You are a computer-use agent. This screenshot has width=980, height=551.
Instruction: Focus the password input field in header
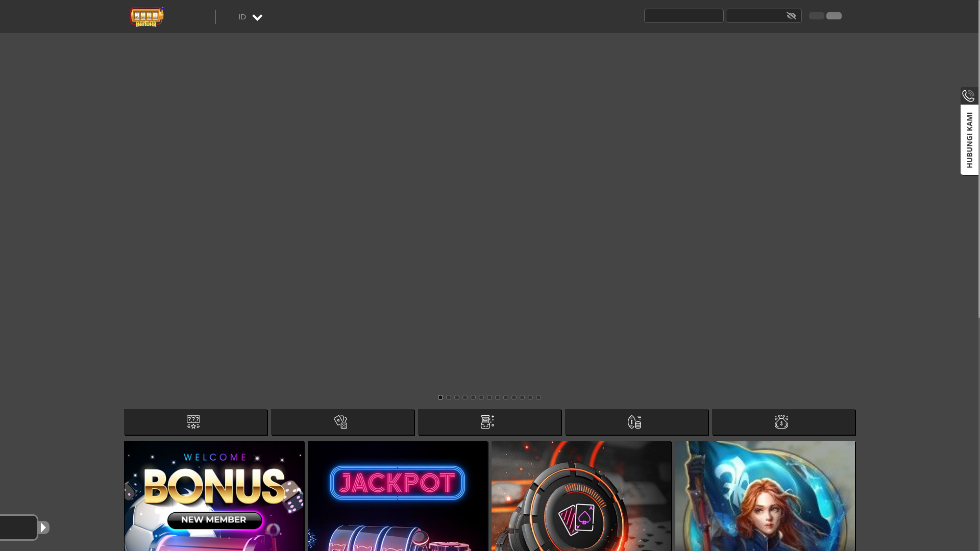[764, 16]
